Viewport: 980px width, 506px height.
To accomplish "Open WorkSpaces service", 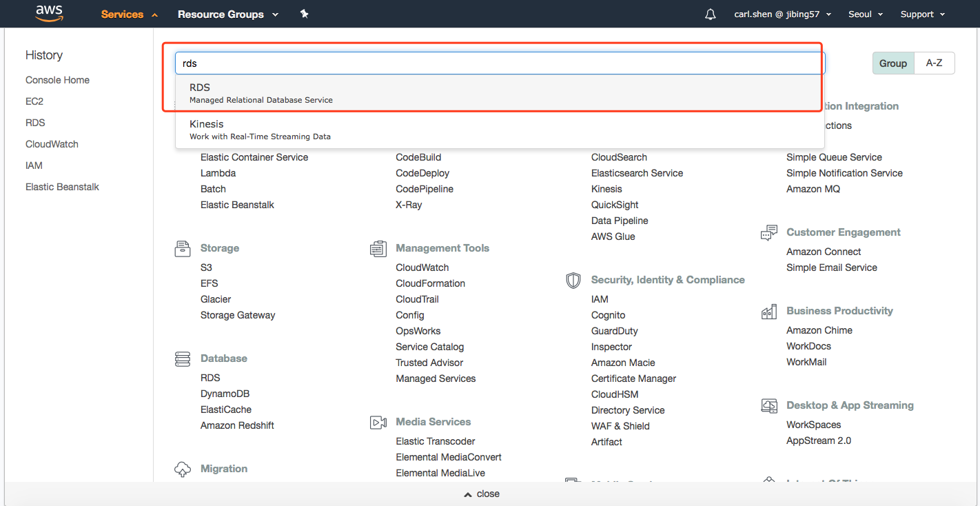I will (814, 425).
